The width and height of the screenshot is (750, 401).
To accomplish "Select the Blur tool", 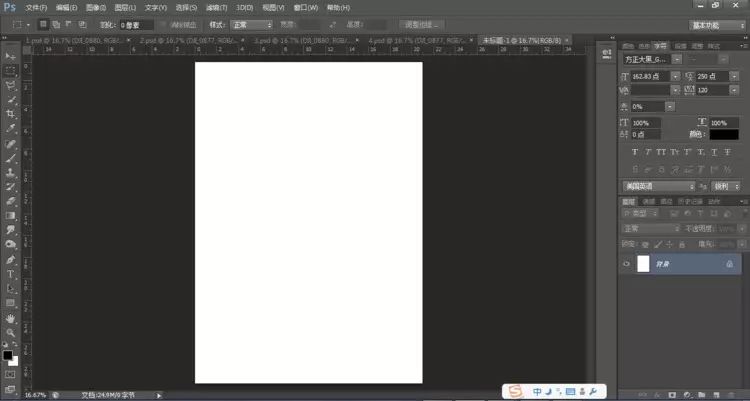I will point(10,230).
